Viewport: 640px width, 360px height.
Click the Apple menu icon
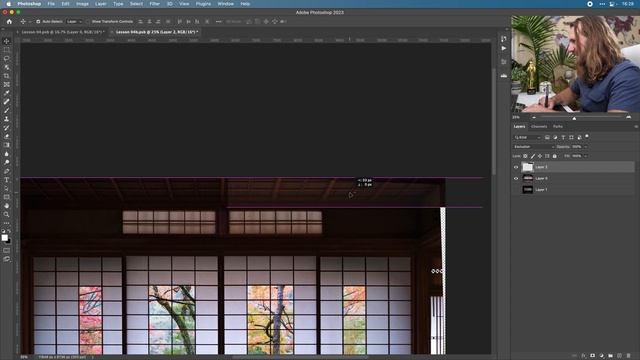click(8, 4)
